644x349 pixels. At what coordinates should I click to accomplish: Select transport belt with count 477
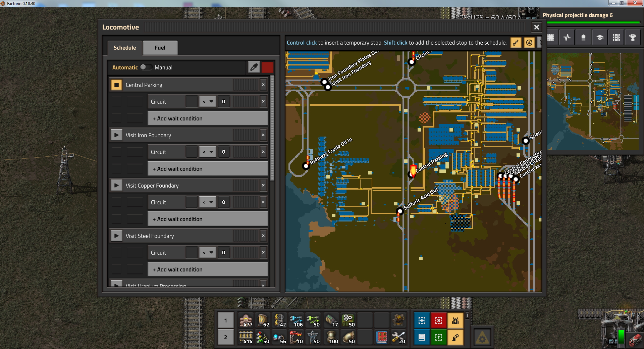click(x=246, y=320)
